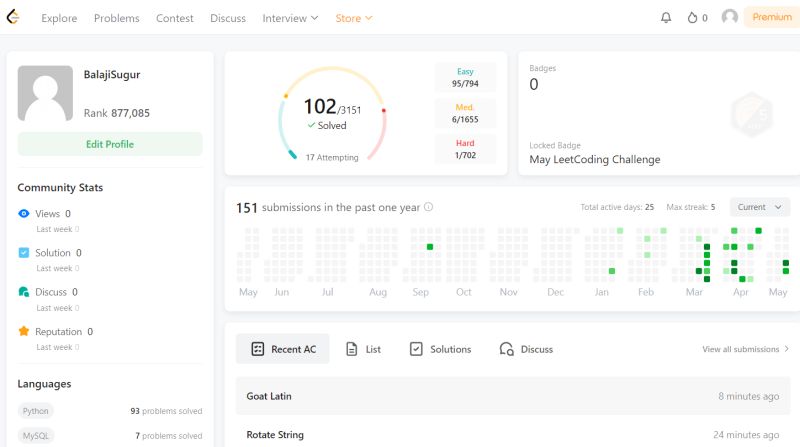Click 93 problems solved text
Screen dimensions: 800x447
point(166,411)
